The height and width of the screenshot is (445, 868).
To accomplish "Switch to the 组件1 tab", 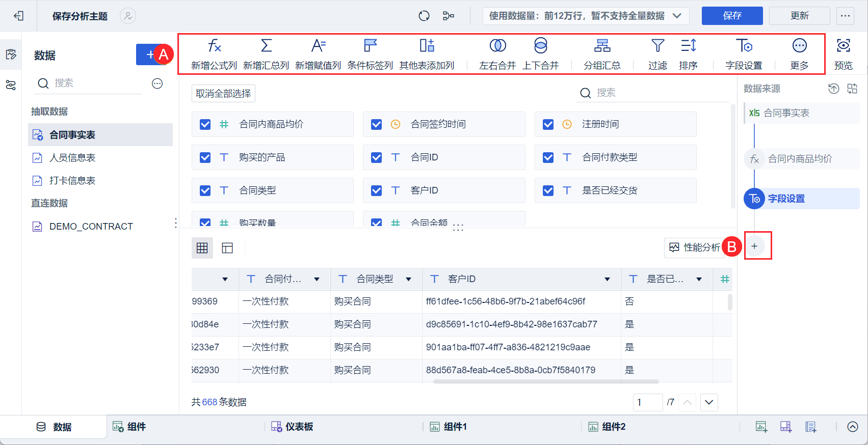I will click(448, 427).
